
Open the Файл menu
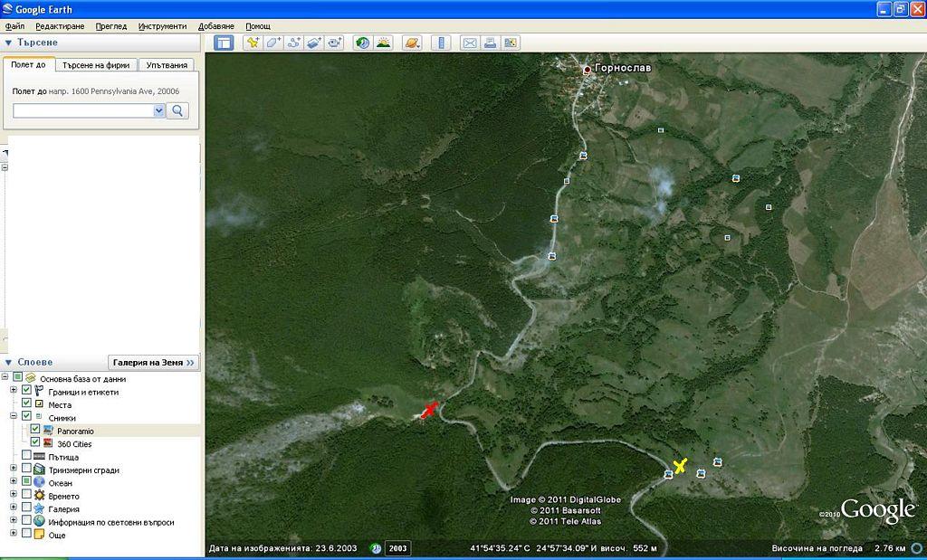(14, 26)
